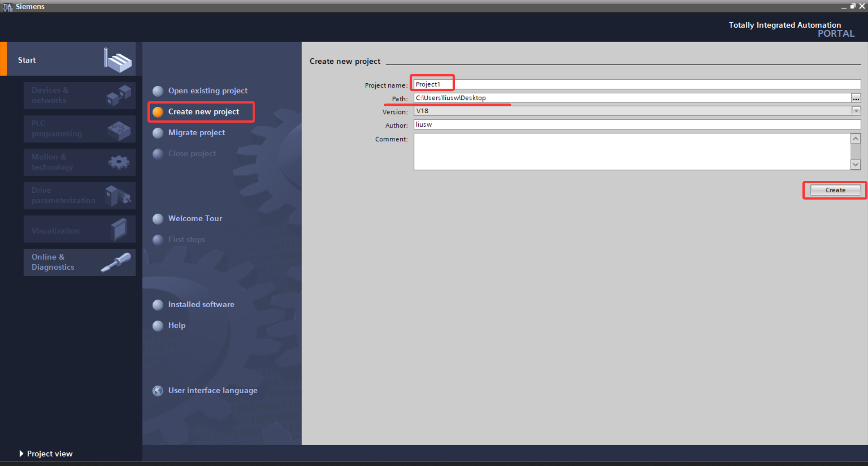Minimize the Siemens window

click(x=844, y=6)
